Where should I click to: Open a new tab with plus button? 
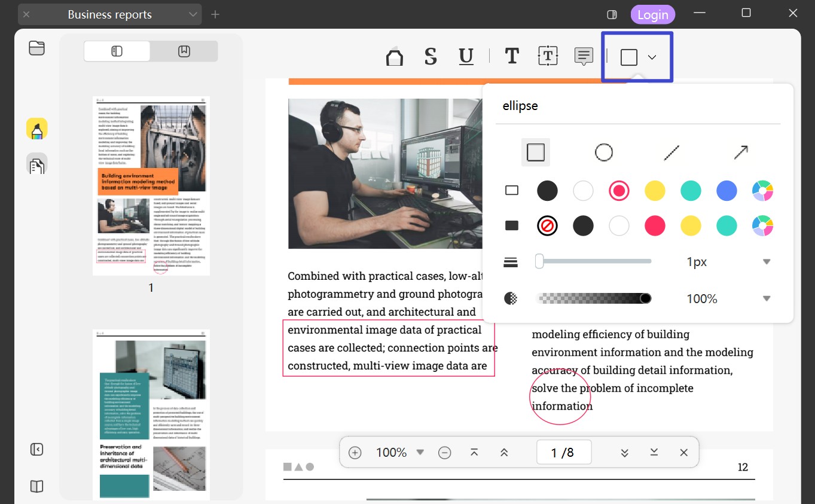[x=215, y=14]
